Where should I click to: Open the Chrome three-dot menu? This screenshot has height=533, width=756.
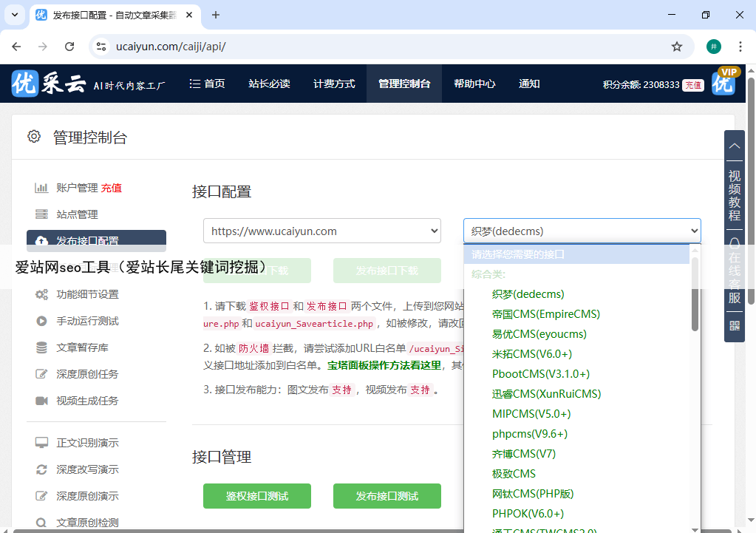[x=740, y=47]
